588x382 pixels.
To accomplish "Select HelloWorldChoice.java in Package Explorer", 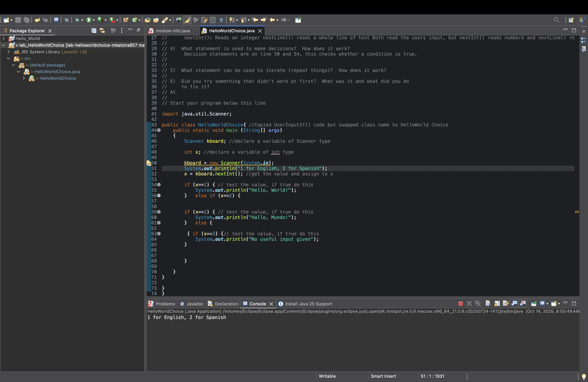I will coord(57,72).
